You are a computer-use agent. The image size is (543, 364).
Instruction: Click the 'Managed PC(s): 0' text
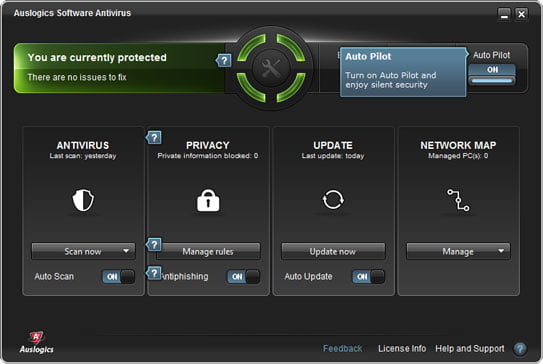(x=458, y=156)
